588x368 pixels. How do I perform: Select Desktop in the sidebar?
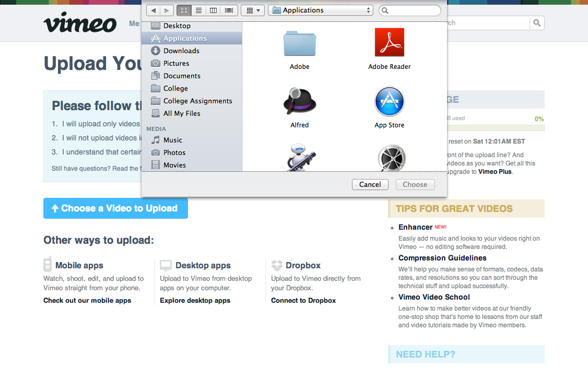tap(192, 26)
